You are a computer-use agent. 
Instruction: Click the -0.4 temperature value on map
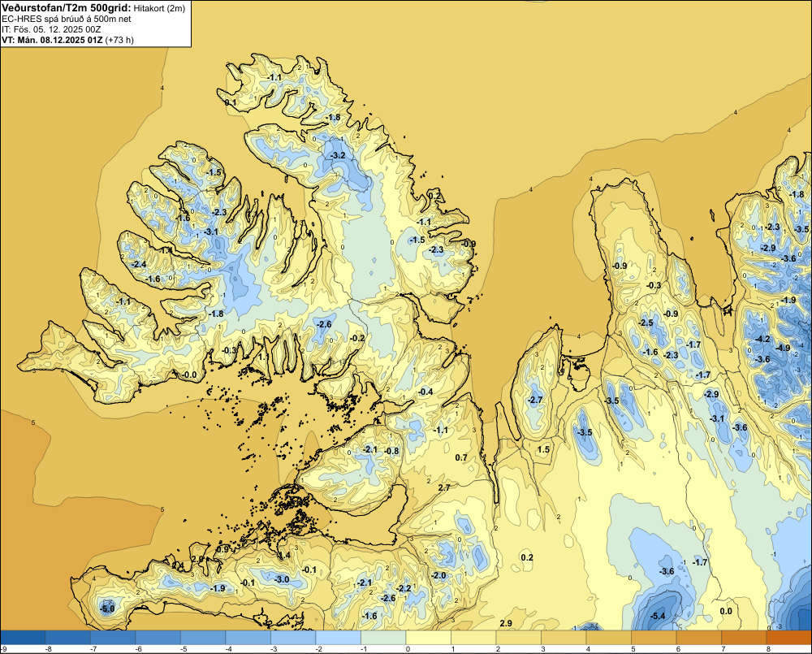point(425,392)
